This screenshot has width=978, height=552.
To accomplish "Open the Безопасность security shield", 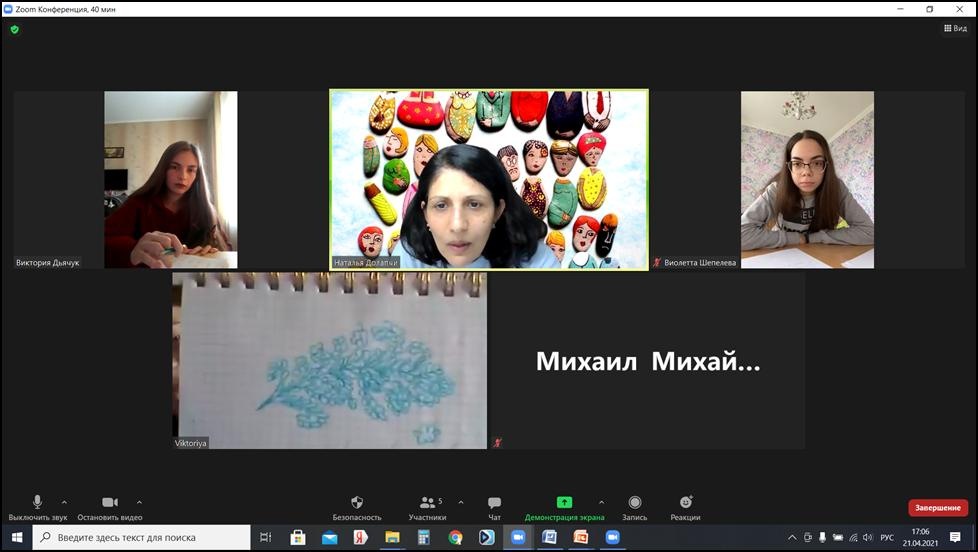I will [357, 508].
